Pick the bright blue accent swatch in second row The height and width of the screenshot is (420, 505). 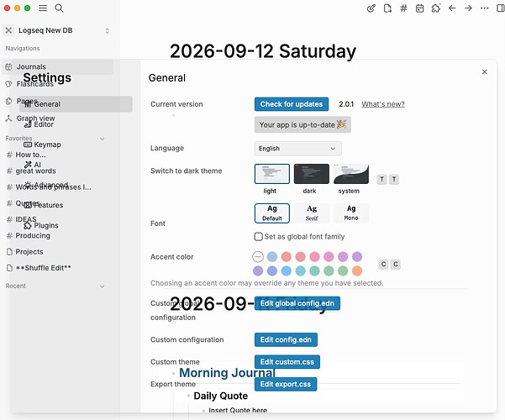[286, 270]
